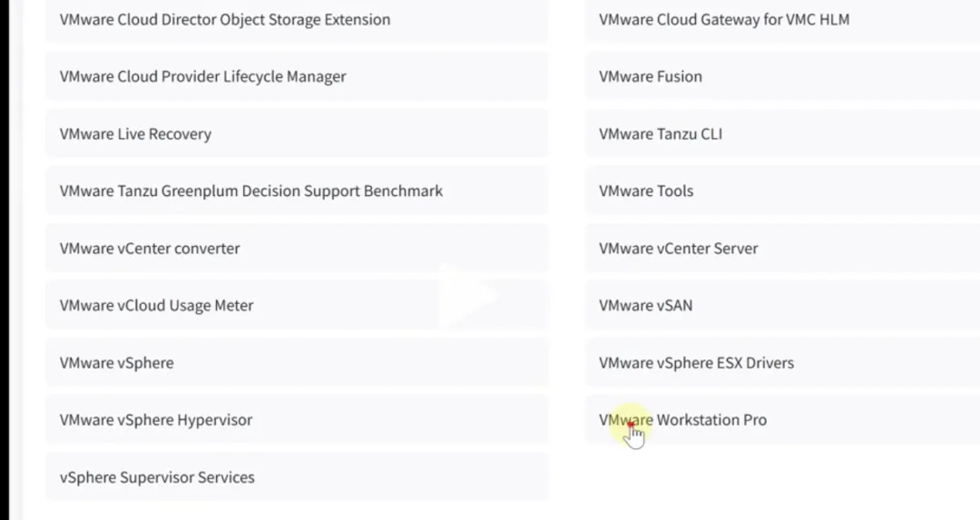The height and width of the screenshot is (520, 980).
Task: Select VMware Live Recovery
Action: click(x=135, y=134)
